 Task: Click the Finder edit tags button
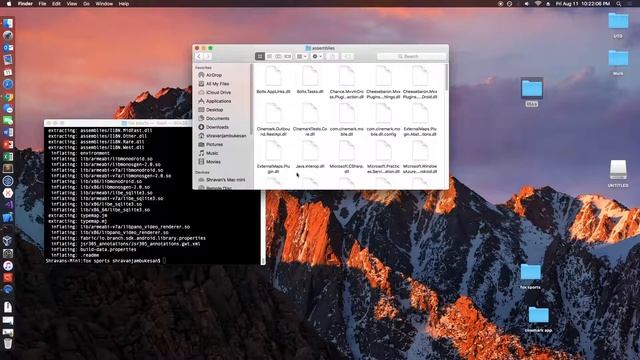tap(347, 56)
